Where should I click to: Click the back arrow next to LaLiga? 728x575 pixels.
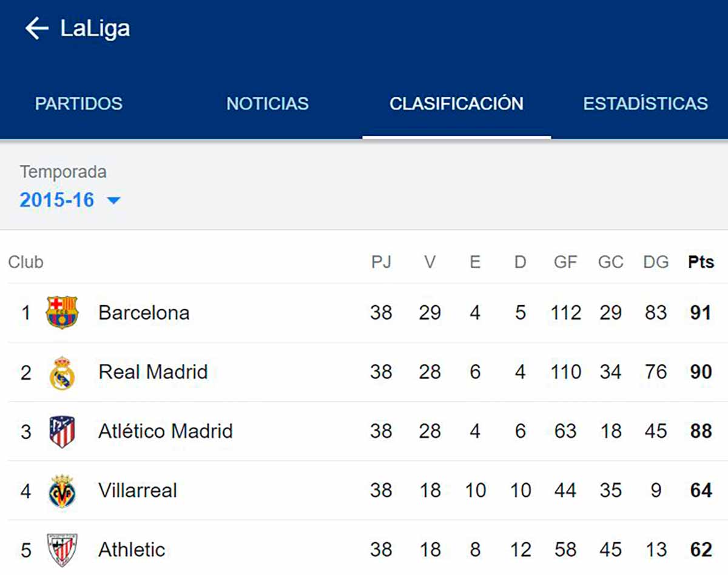click(x=36, y=29)
